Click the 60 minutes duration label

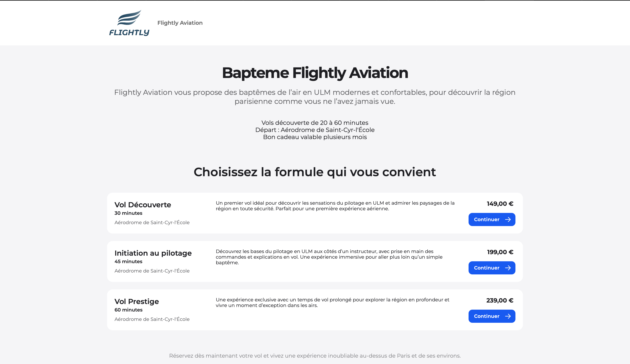128,310
